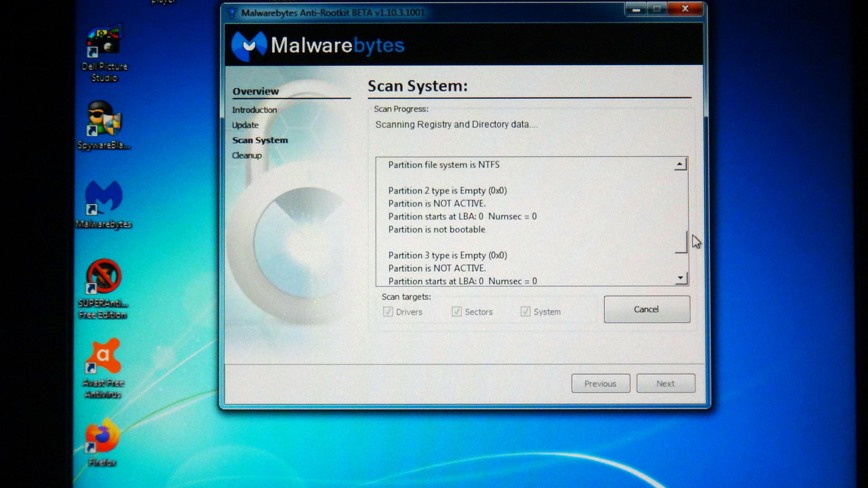868x488 pixels.
Task: Select Update in the Overview sidebar
Action: pyautogui.click(x=245, y=125)
